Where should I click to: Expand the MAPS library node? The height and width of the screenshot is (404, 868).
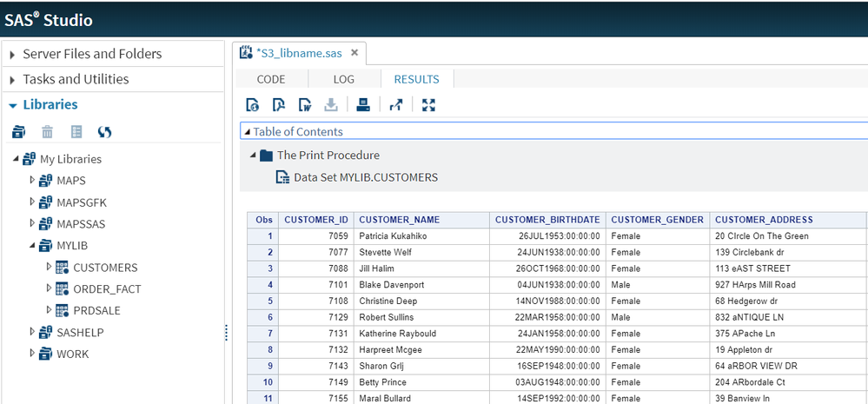pyautogui.click(x=33, y=181)
